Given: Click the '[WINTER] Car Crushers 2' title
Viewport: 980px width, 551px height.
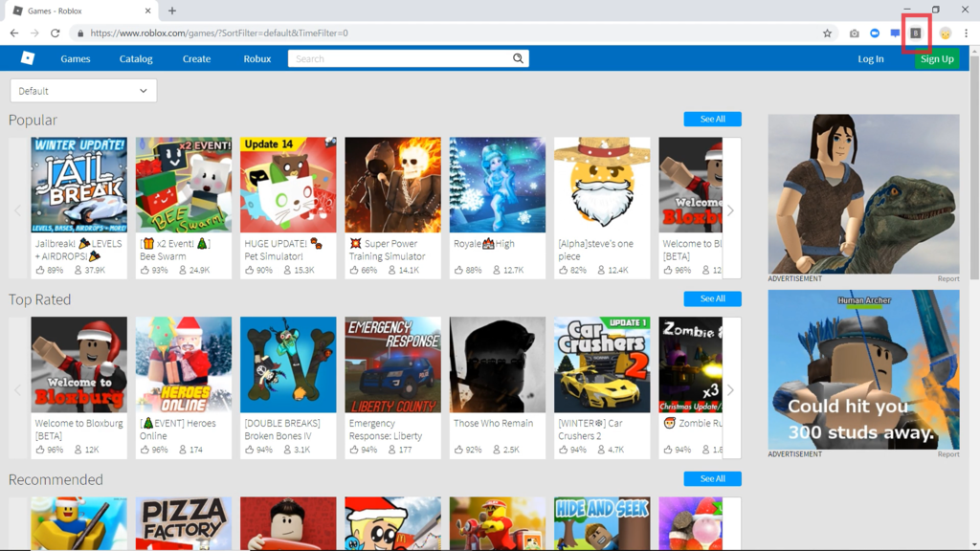Looking at the screenshot, I should 590,430.
